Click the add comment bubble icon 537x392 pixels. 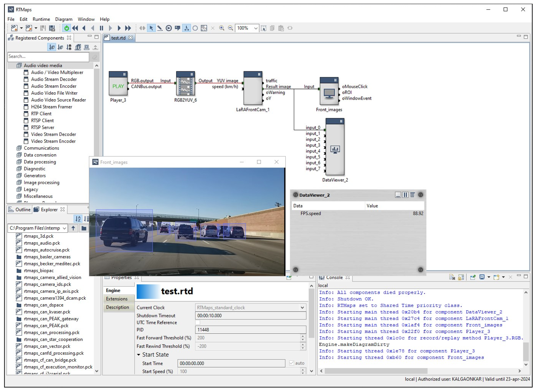click(177, 28)
